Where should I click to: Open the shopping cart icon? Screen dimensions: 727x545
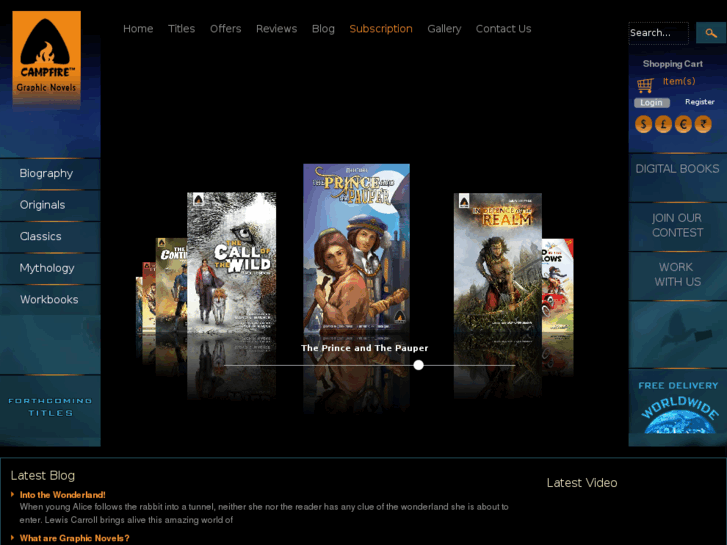point(645,84)
